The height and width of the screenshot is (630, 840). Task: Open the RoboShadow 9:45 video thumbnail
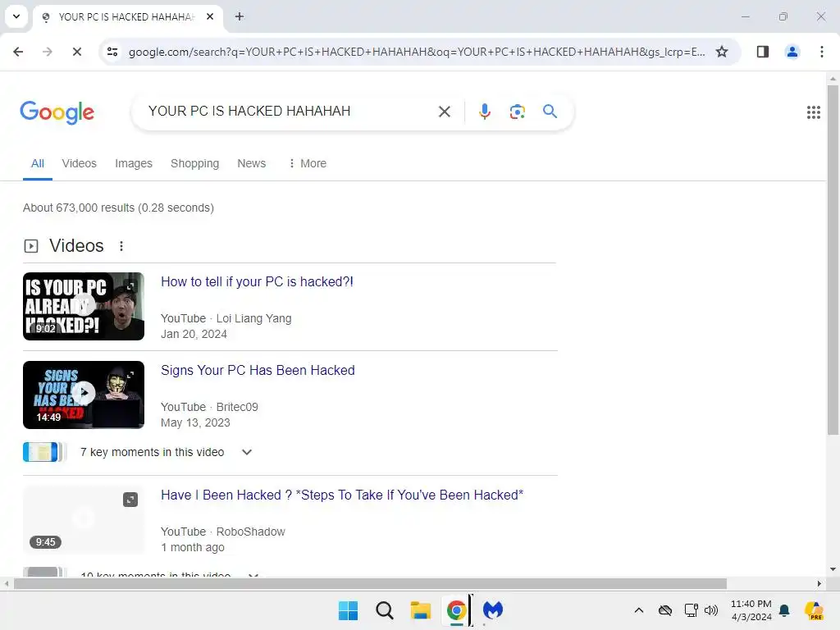(84, 519)
